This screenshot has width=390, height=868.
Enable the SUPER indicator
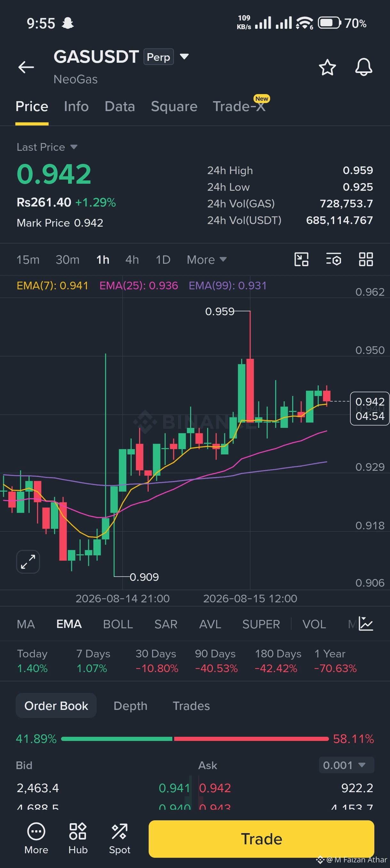pos(261,624)
